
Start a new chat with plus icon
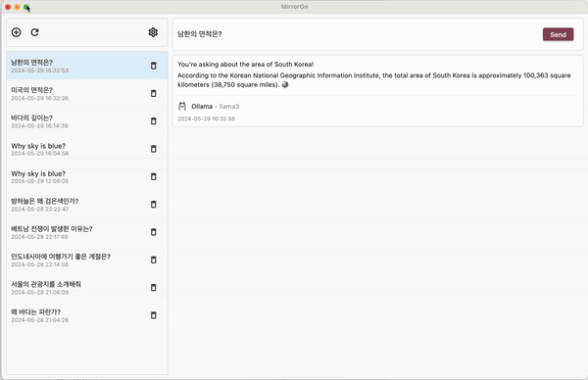[16, 32]
